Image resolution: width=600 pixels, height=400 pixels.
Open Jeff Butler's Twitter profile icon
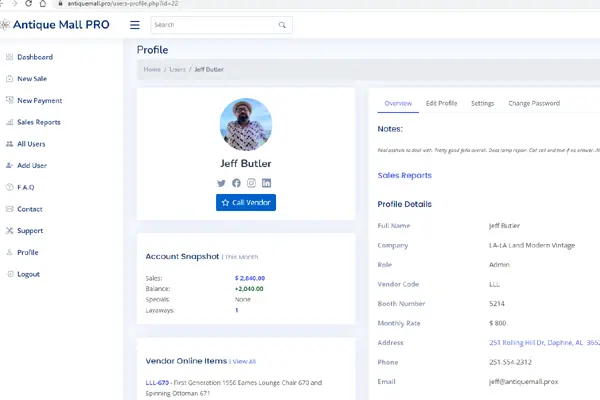[221, 183]
